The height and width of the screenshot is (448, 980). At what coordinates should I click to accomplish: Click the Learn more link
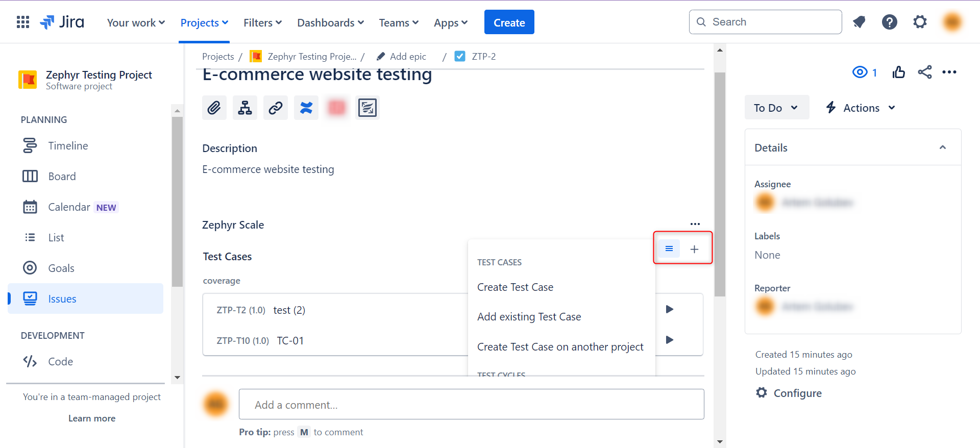(92, 418)
